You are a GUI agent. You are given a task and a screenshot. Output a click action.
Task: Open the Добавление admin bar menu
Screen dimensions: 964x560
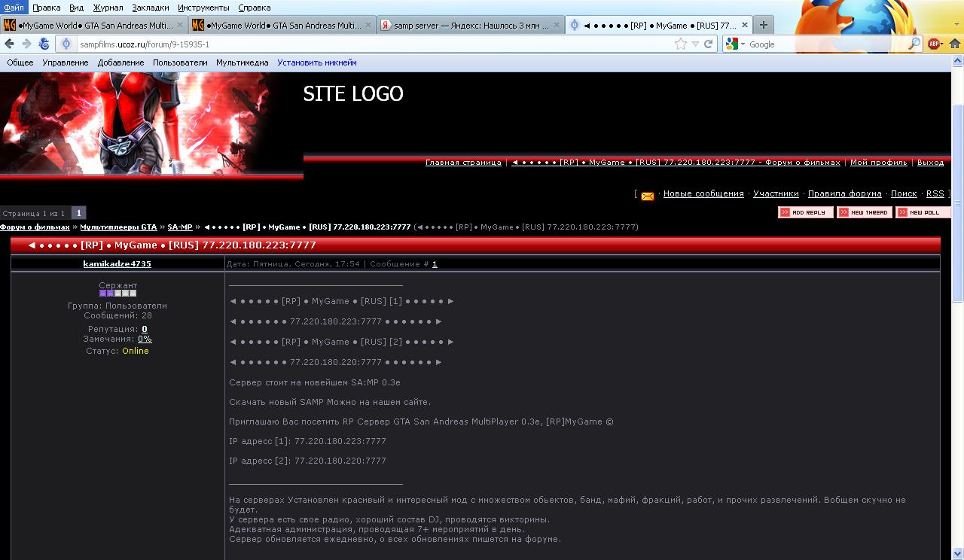point(120,63)
